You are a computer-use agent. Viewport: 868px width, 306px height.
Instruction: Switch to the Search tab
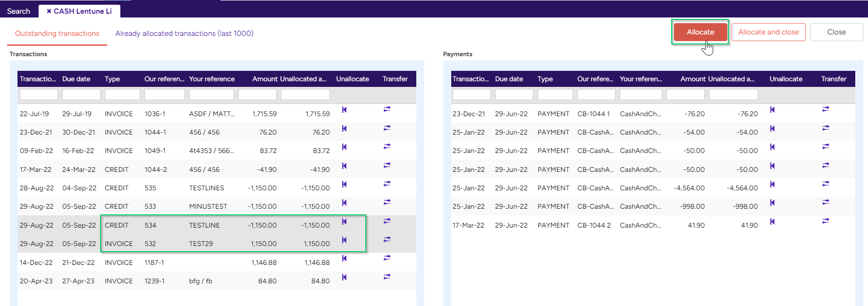pos(18,11)
